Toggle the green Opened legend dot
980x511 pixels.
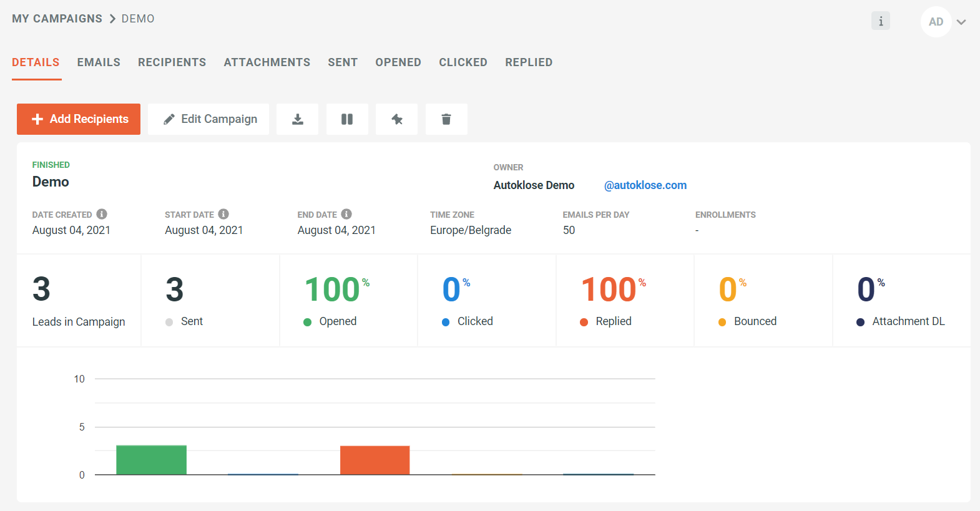307,322
